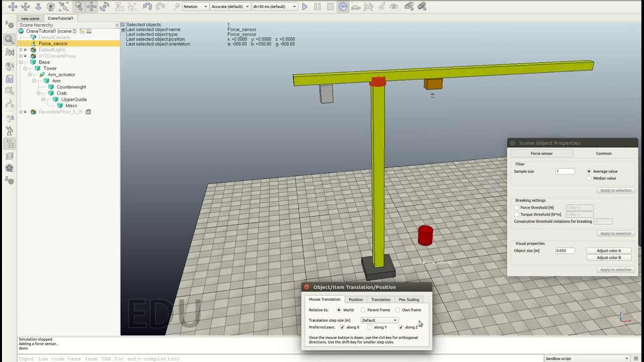Open the video recorder film-reel icon
Viewport: 644px width, 362px height.
coord(9,168)
